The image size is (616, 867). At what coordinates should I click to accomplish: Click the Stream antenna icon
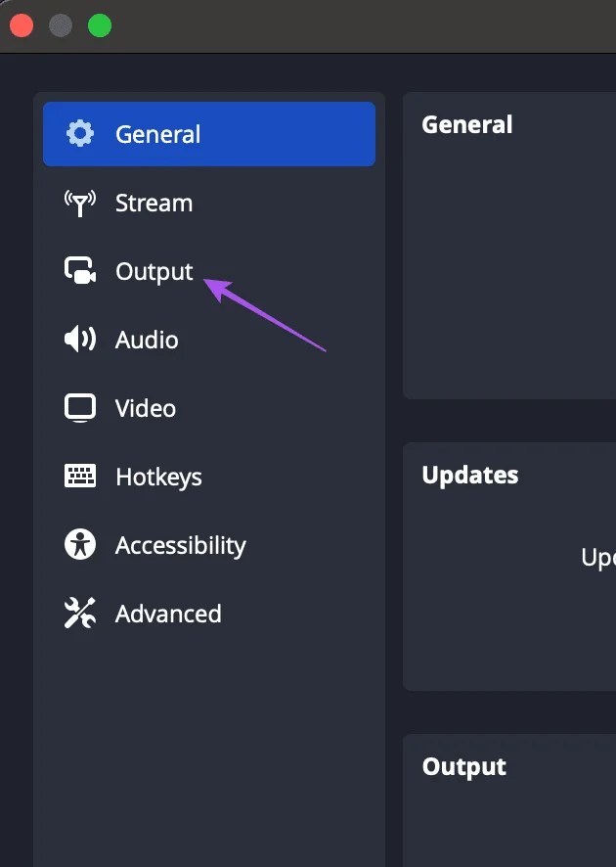click(80, 203)
